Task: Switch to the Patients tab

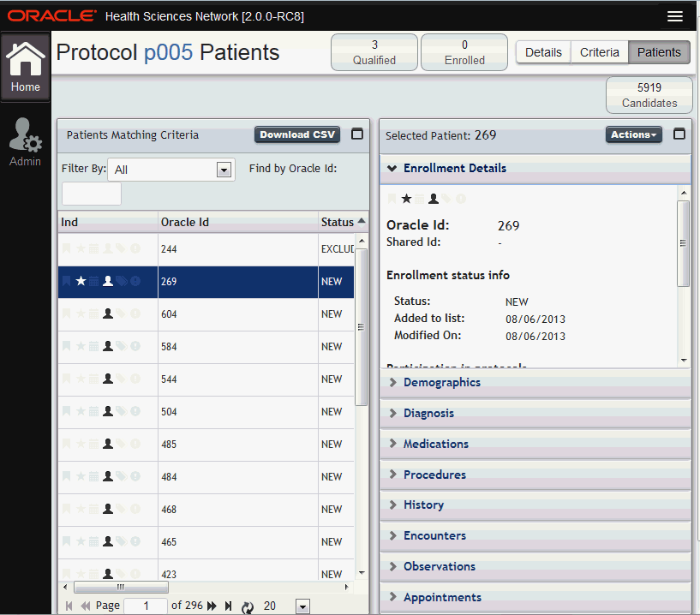Action: (659, 52)
